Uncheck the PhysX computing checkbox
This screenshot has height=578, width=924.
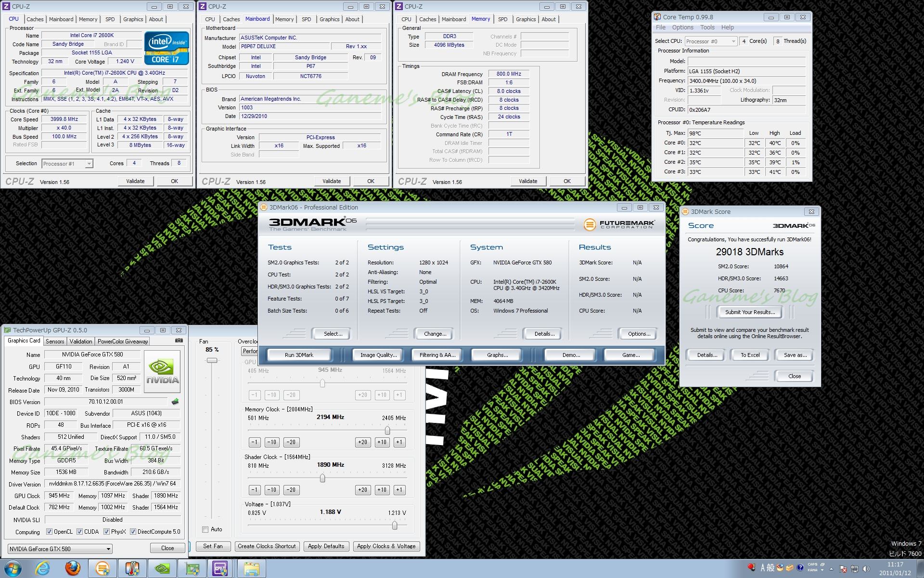[x=106, y=532]
